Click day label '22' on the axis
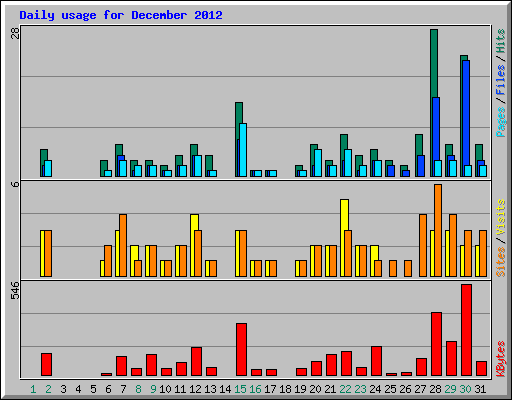Viewport: 512px width, 400px height. 345,389
